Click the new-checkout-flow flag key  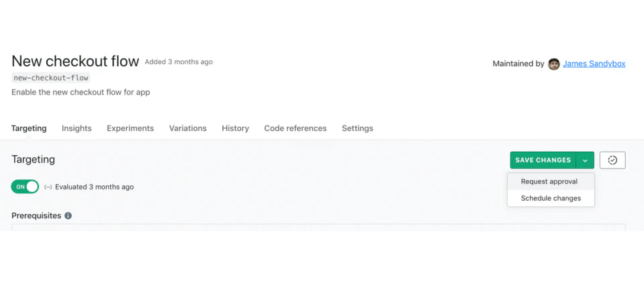coord(51,78)
